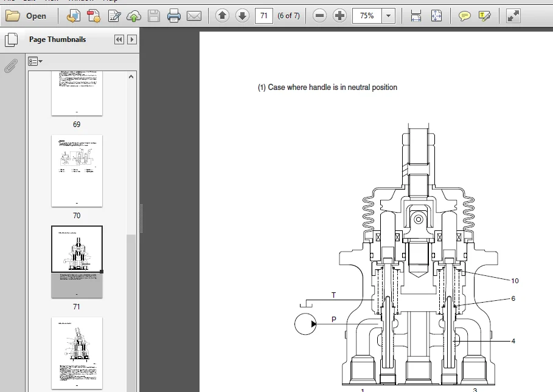Click the page number field showing 71
The image size is (553, 392).
coord(264,16)
